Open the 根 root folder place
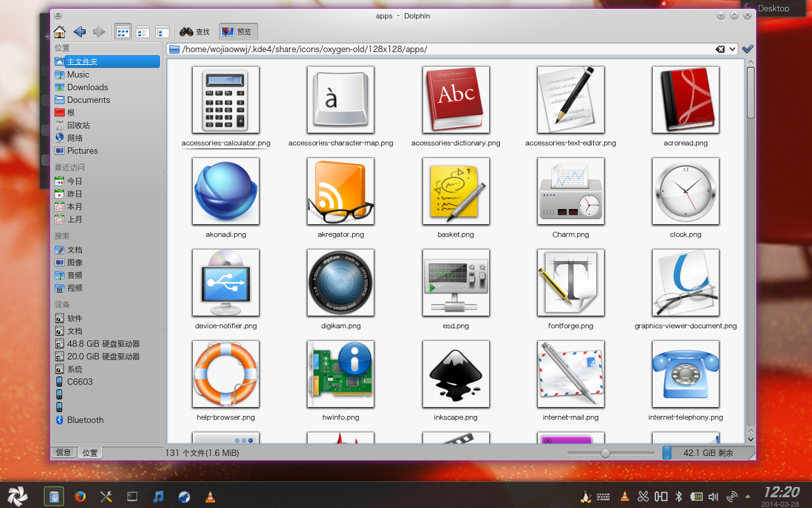This screenshot has height=508, width=812. pyautogui.click(x=107, y=112)
